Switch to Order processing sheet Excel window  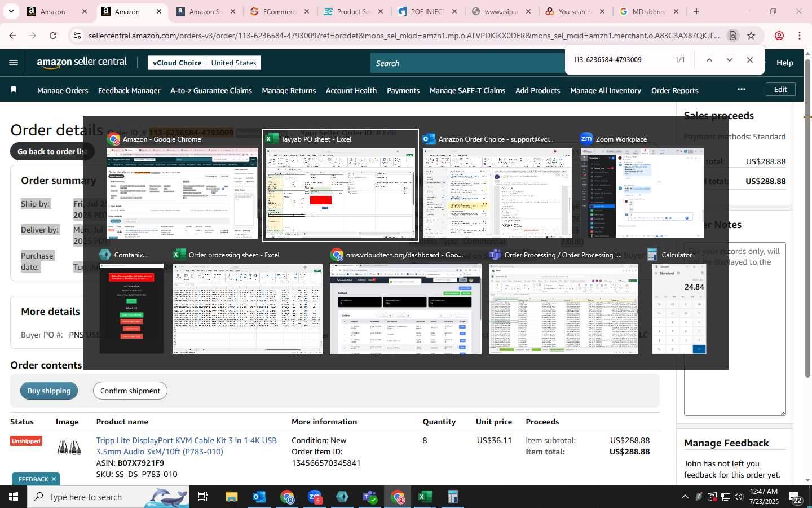[248, 303]
